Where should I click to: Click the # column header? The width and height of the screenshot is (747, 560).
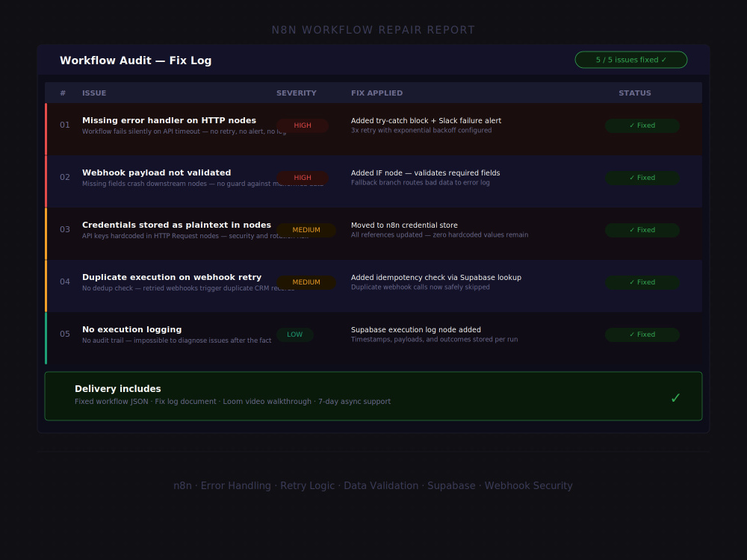coord(63,93)
